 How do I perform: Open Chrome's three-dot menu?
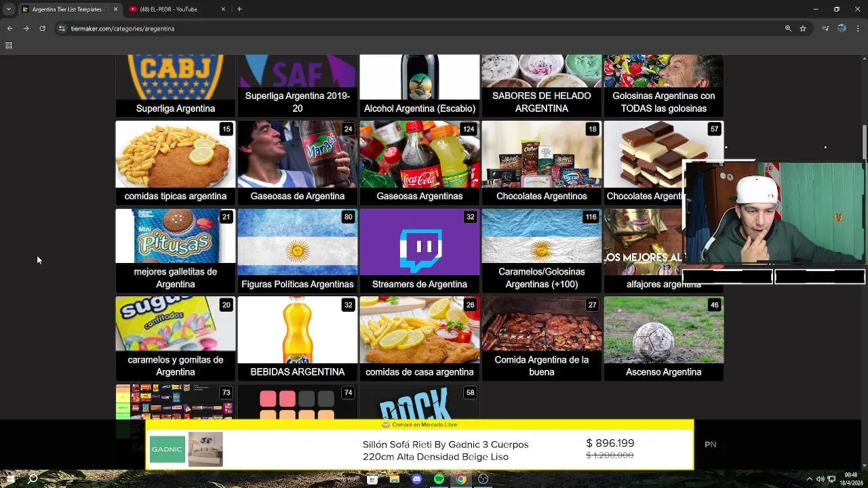coord(859,28)
